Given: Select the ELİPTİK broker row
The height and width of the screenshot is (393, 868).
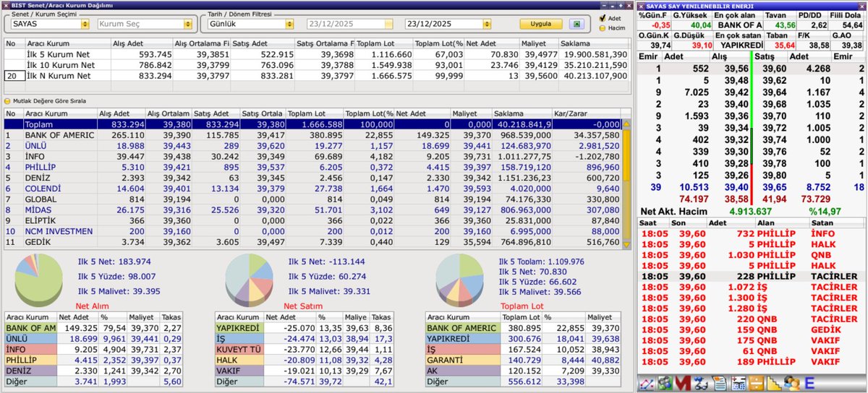Looking at the screenshot, I should pyautogui.click(x=313, y=220).
